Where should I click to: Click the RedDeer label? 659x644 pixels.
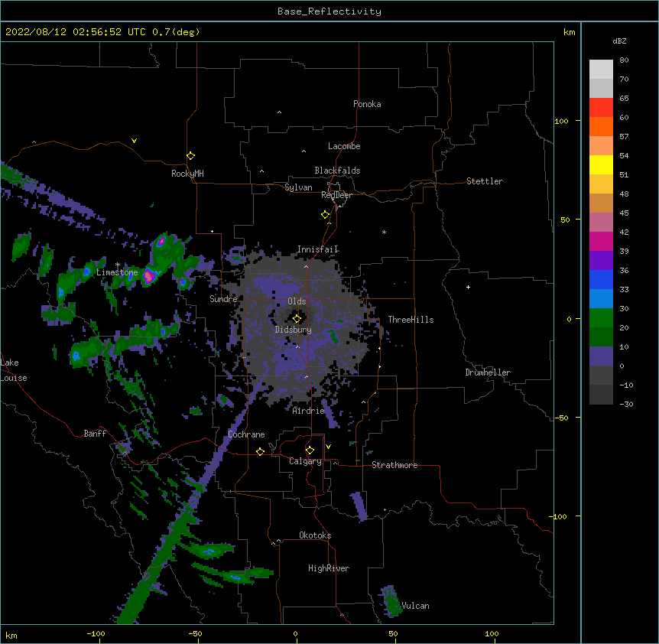click(336, 195)
